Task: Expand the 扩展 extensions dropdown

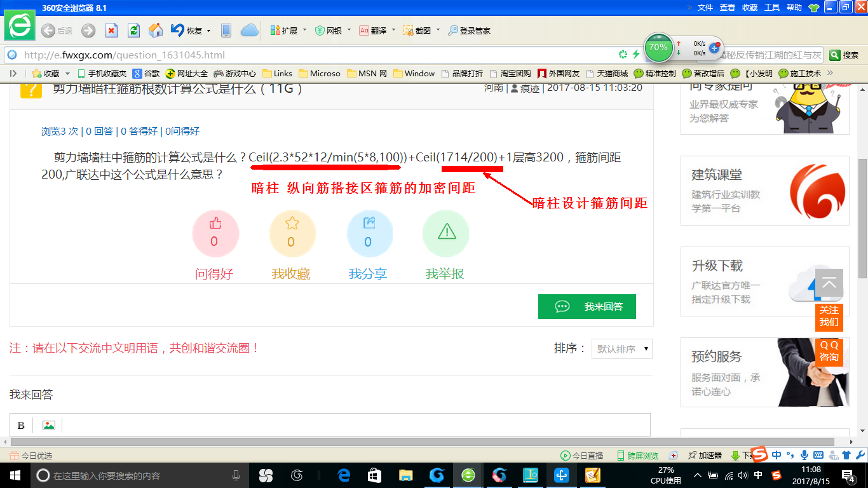Action: click(304, 30)
